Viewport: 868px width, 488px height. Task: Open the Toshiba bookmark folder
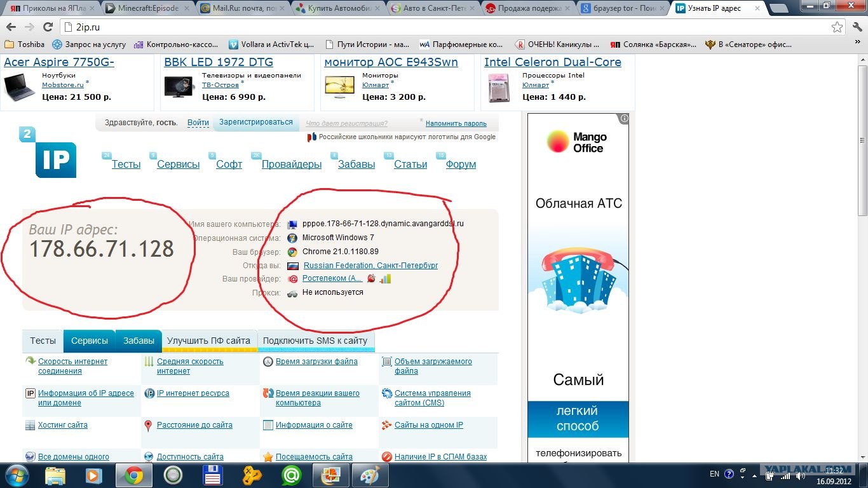(x=25, y=44)
